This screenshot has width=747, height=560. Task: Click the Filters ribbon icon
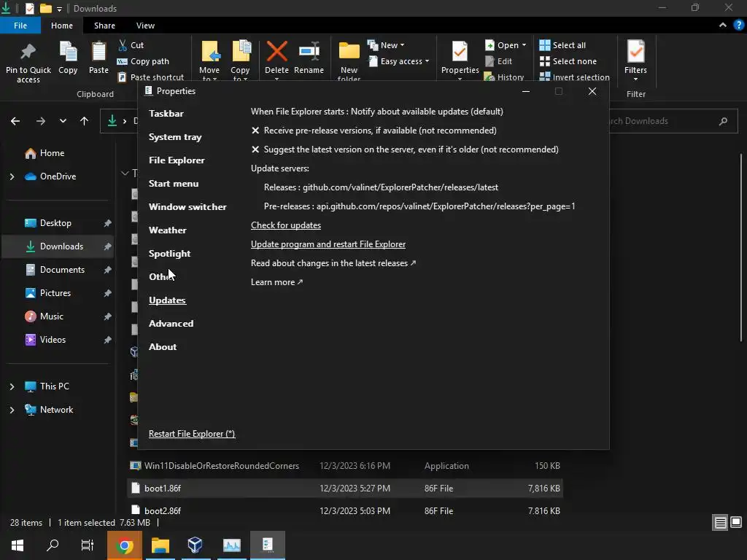(x=636, y=52)
